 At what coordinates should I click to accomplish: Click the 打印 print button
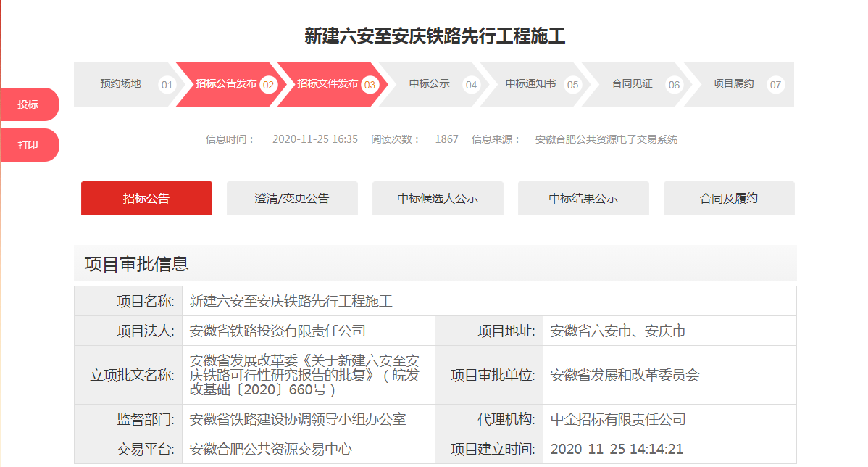(x=28, y=145)
